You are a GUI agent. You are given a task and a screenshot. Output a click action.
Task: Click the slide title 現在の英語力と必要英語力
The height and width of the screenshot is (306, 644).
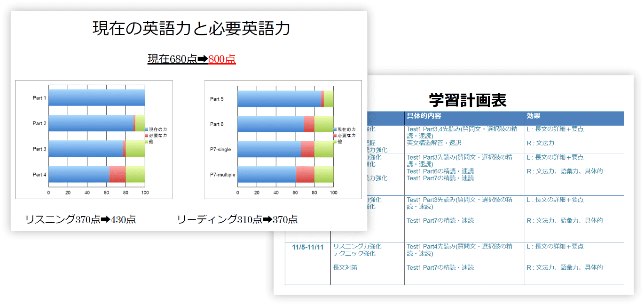191,29
